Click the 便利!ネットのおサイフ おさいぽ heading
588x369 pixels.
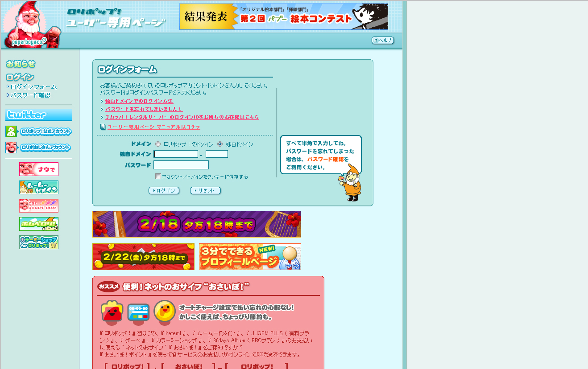186,287
